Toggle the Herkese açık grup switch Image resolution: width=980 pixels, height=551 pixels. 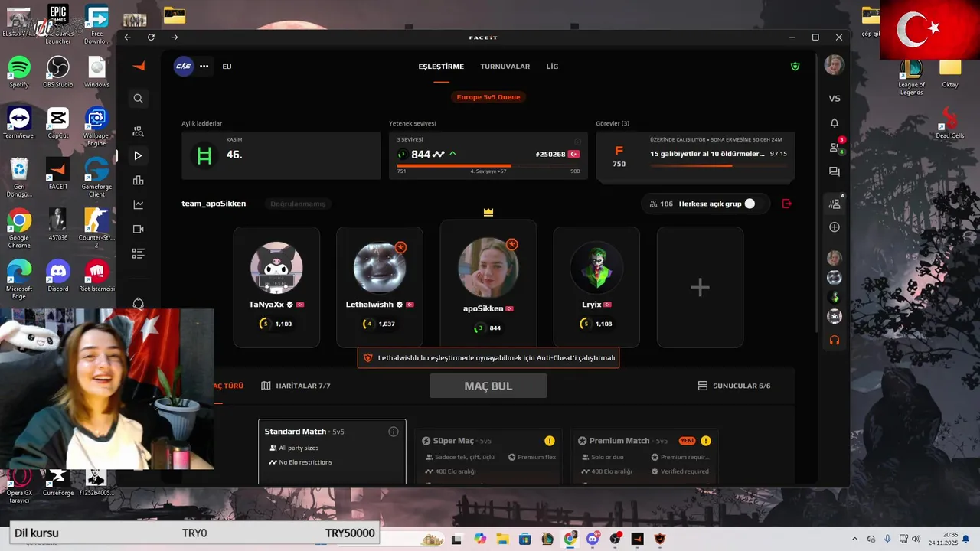click(750, 204)
